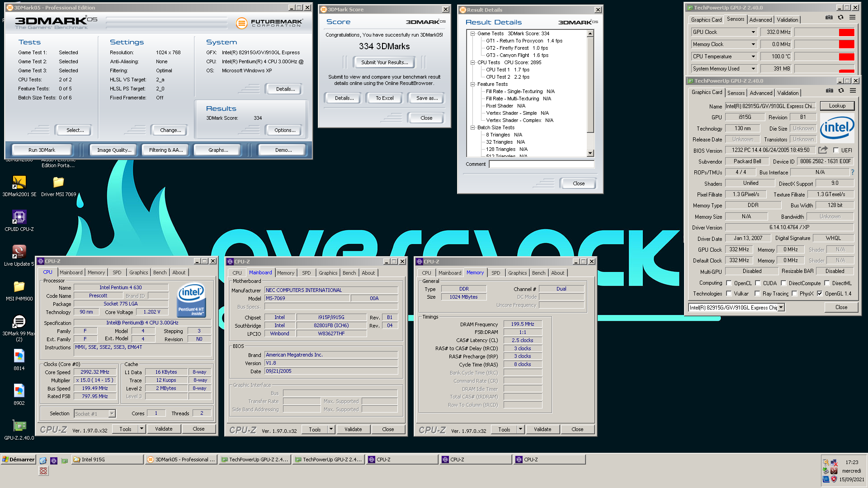
Task: Open Tools dropdown arrow in CPU-Z Mainboard window
Action: tap(331, 429)
